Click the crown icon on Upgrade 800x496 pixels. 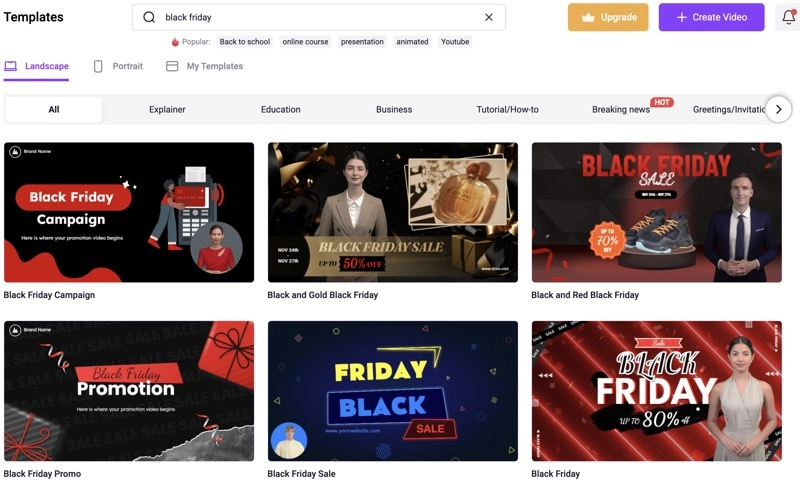click(x=588, y=17)
